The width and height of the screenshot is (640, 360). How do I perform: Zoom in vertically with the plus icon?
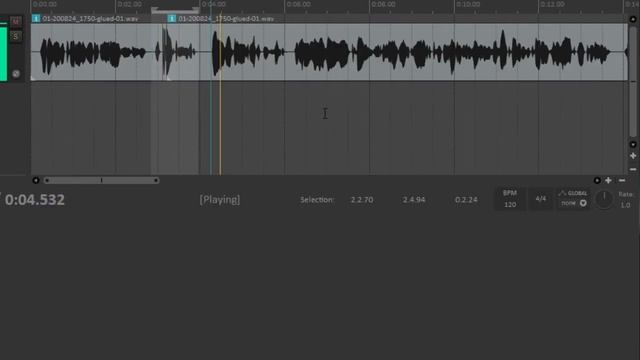(x=633, y=156)
